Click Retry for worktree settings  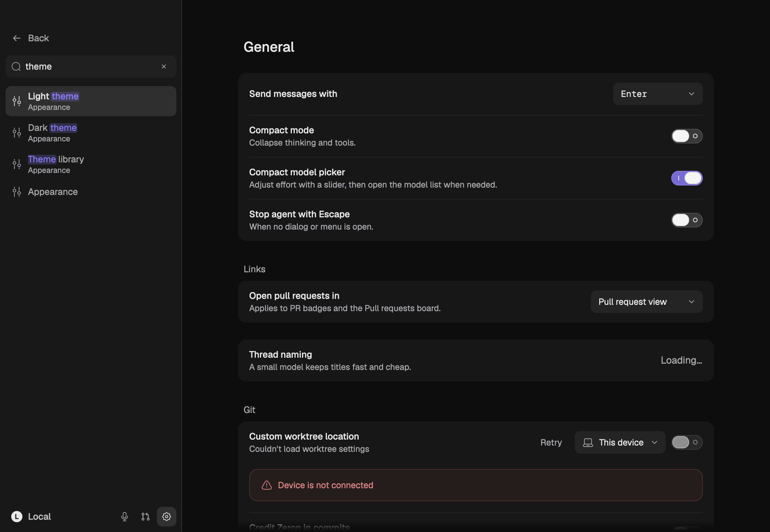click(551, 442)
